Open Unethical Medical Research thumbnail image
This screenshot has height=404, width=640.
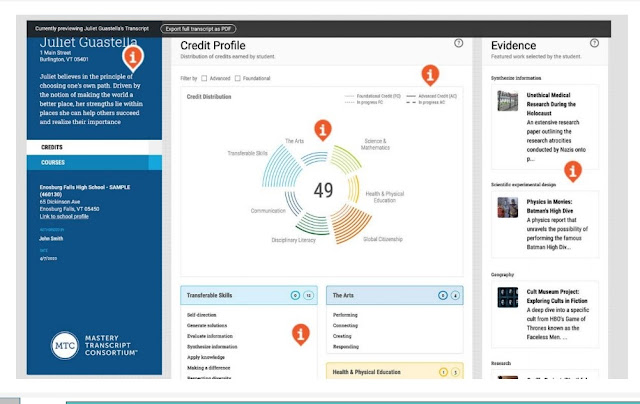(x=508, y=101)
